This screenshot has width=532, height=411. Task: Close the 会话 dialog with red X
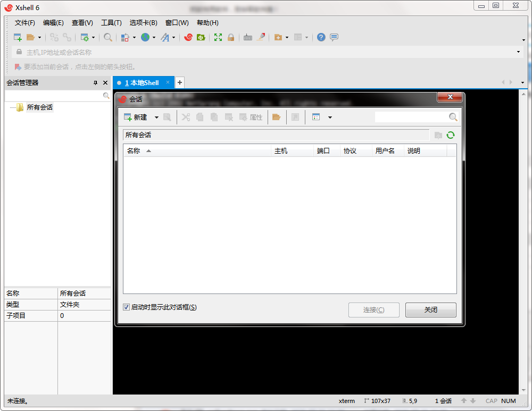pyautogui.click(x=450, y=97)
